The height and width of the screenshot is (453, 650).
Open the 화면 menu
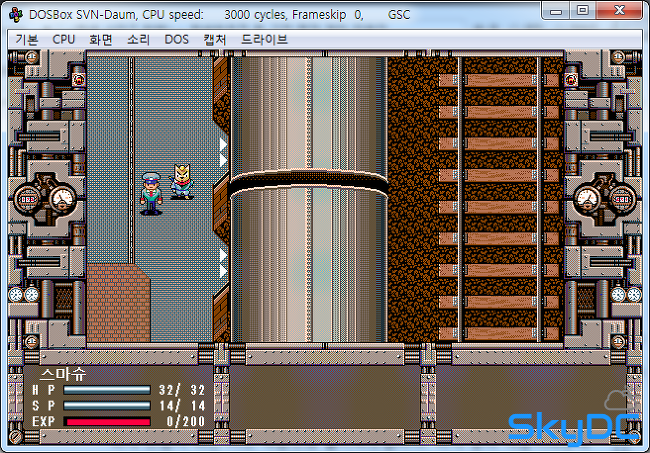pos(101,40)
